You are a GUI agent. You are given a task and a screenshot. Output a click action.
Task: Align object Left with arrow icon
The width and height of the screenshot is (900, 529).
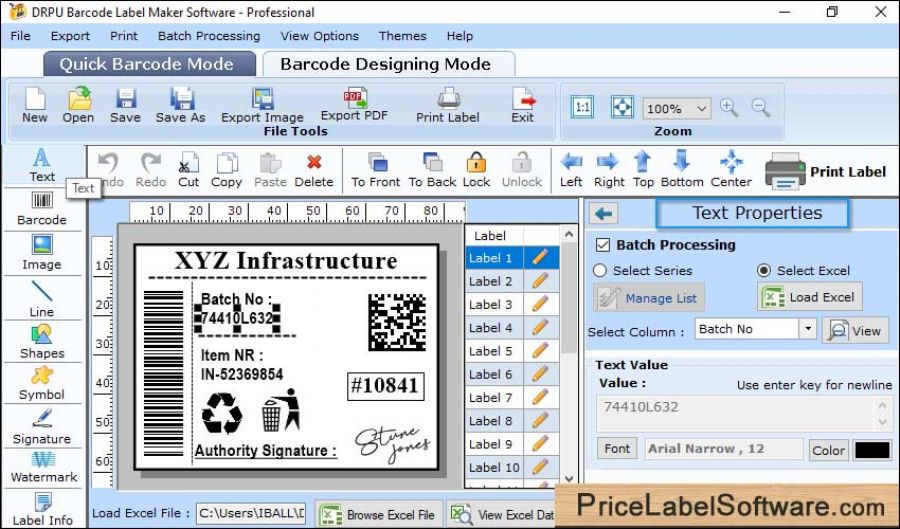tap(571, 170)
